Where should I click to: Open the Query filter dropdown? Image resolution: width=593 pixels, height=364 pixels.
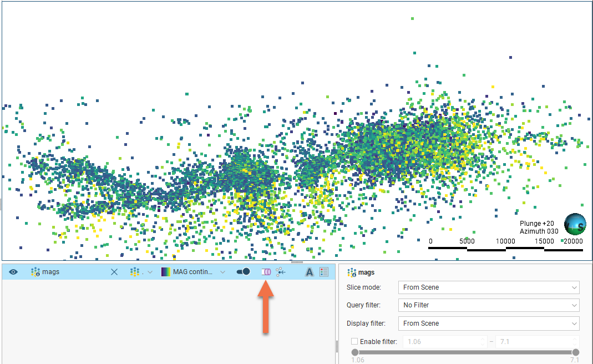click(488, 305)
